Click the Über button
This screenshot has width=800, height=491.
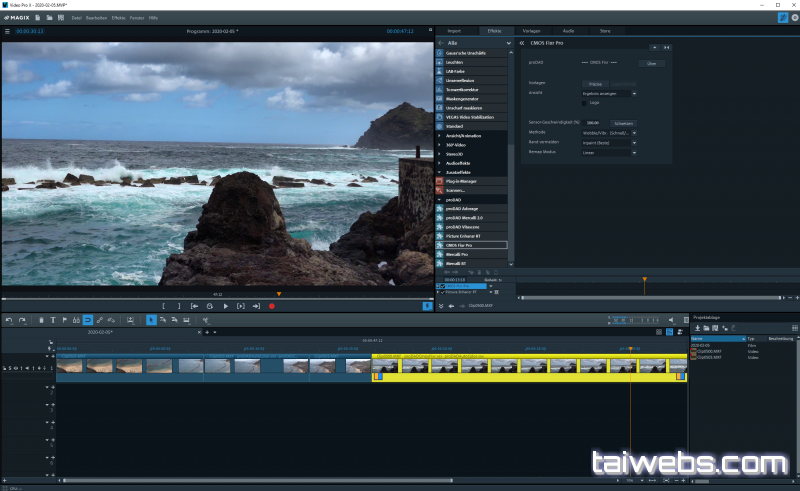pos(650,63)
